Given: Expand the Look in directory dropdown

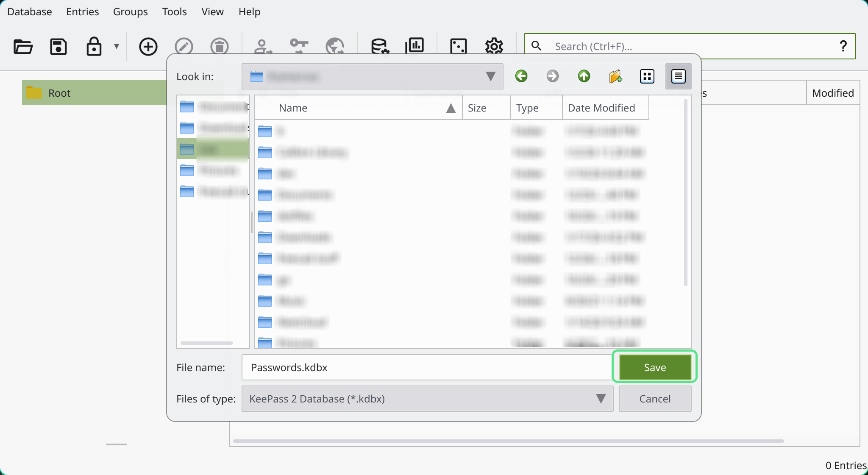Looking at the screenshot, I should 490,76.
